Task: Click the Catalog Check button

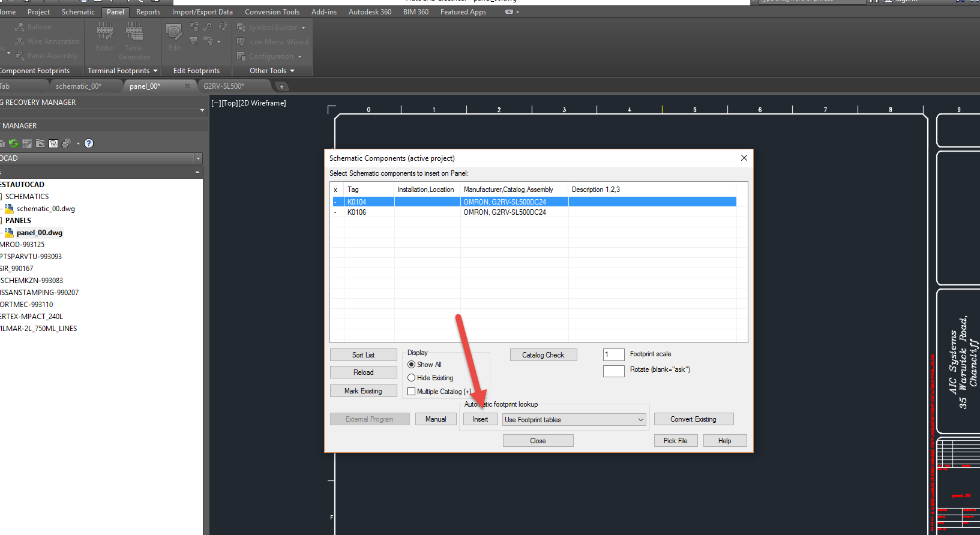Action: coord(543,355)
